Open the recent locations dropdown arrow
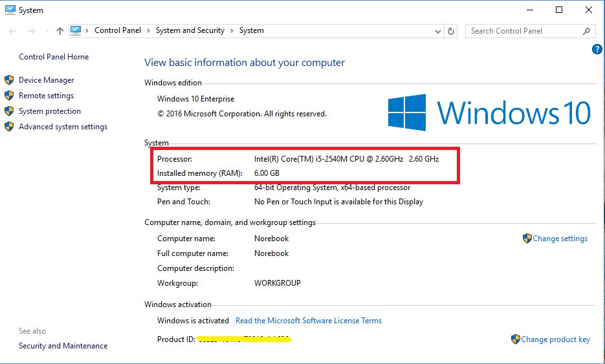Screen dimensions: 605x364 coord(47,31)
